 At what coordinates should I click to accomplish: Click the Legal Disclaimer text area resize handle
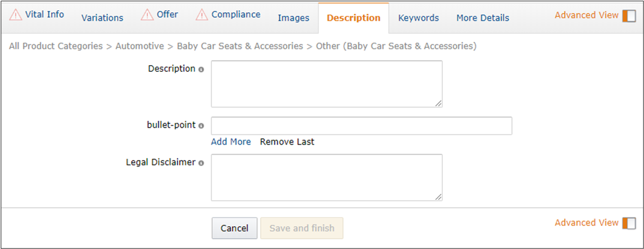438,197
